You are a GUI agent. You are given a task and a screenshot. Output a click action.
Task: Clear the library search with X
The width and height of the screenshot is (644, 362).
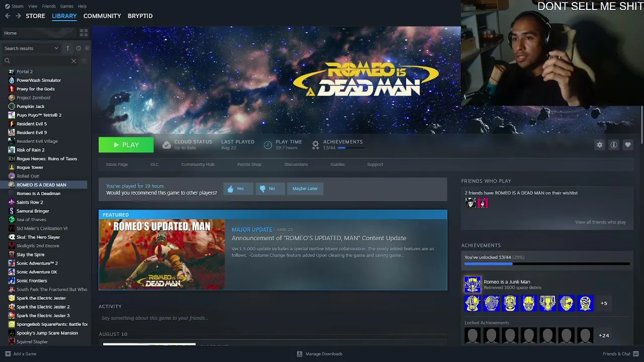73,61
